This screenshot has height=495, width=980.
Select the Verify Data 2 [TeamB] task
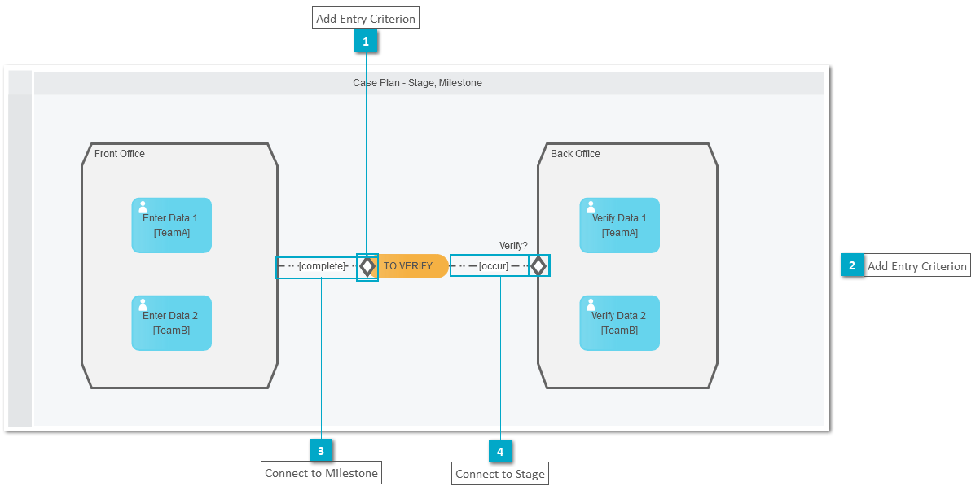click(619, 322)
